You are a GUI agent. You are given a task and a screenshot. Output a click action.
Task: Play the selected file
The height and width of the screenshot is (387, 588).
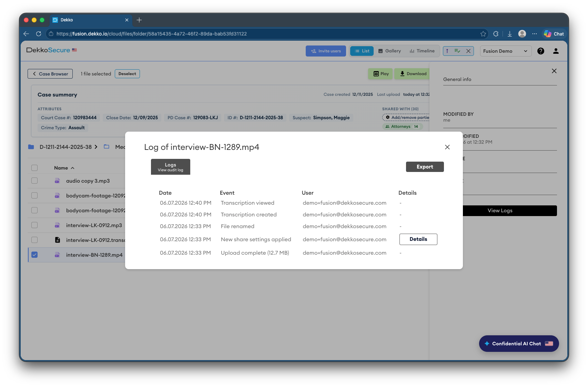click(x=381, y=74)
